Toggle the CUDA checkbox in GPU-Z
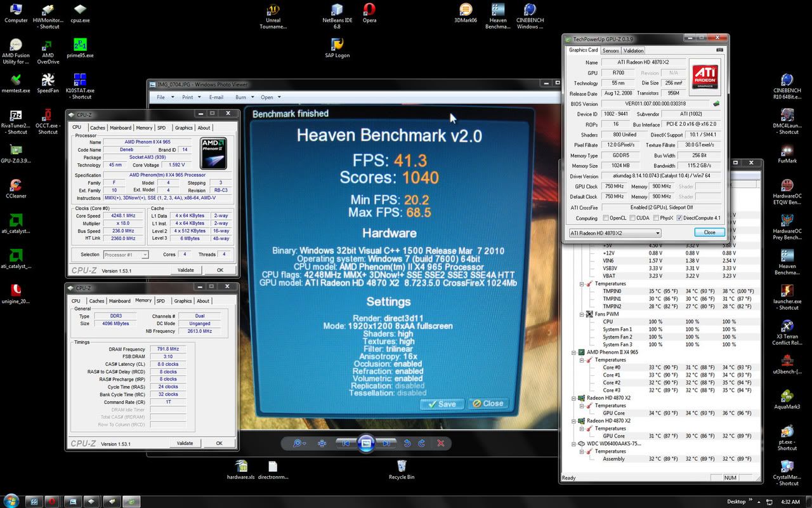Viewport: 812px width, 508px height. point(634,218)
